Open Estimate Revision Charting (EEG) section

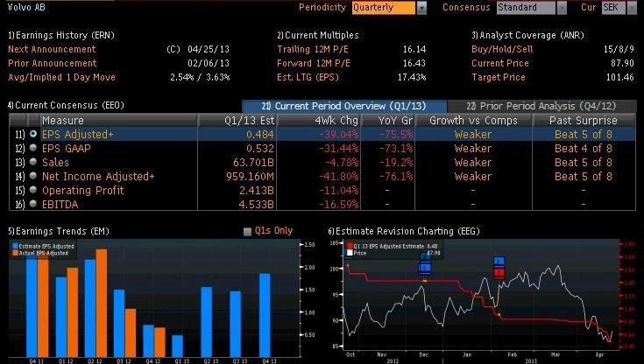404,232
